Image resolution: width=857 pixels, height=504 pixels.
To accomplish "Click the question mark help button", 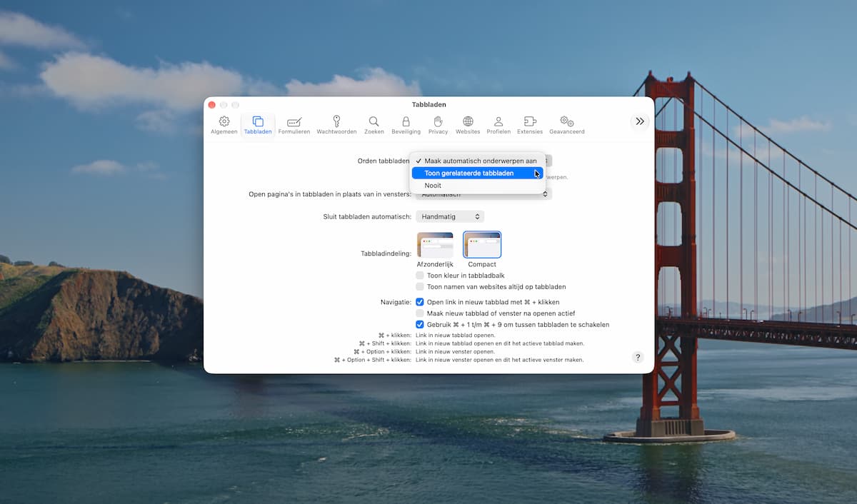I will coord(638,358).
